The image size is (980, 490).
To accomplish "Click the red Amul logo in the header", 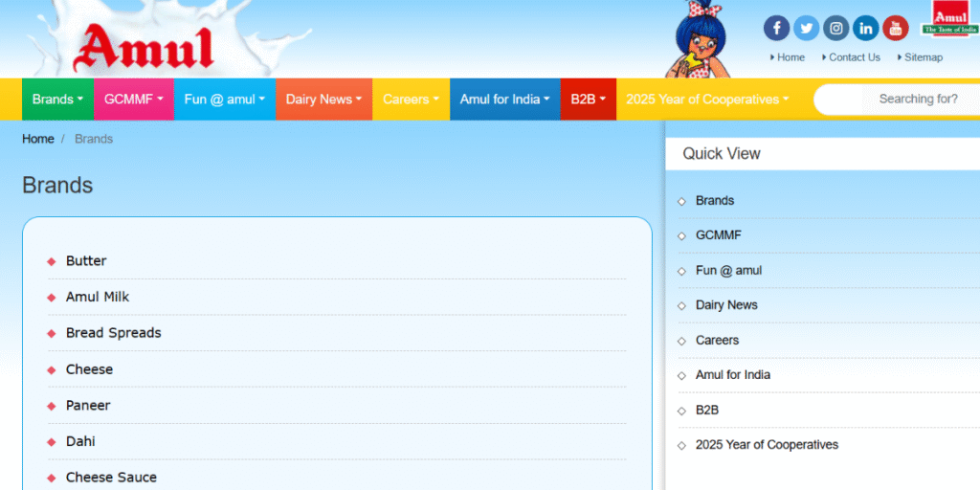I will coord(144,49).
